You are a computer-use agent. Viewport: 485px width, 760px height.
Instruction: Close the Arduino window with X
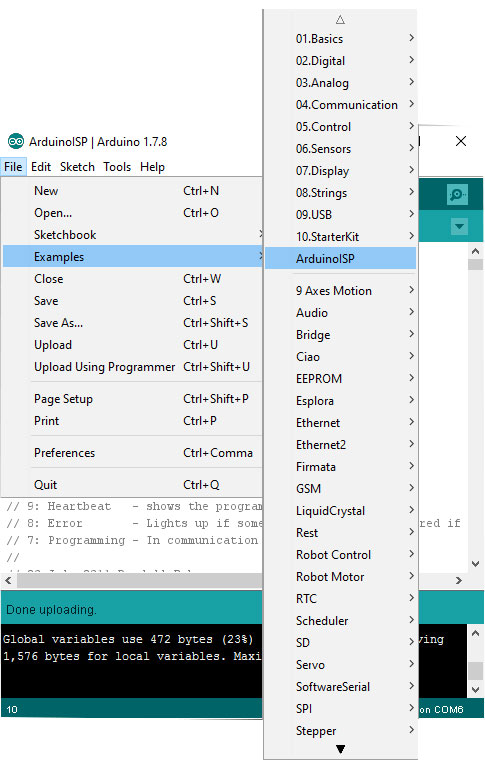(x=461, y=141)
